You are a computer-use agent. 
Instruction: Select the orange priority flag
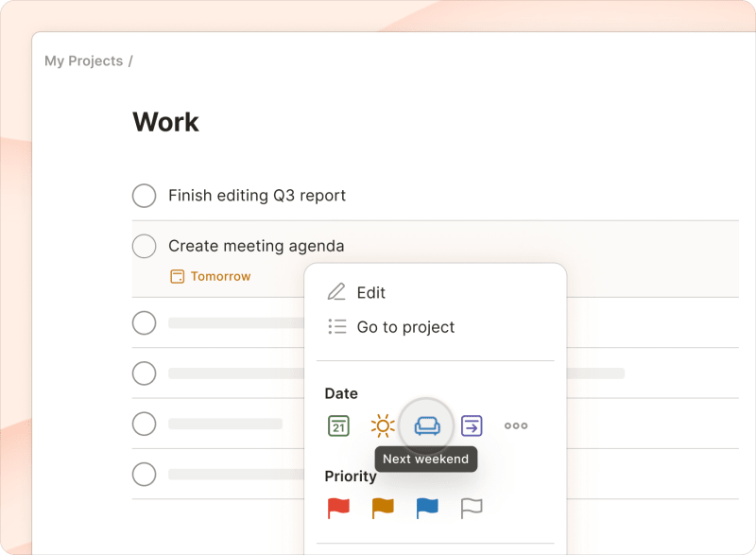[x=383, y=508]
